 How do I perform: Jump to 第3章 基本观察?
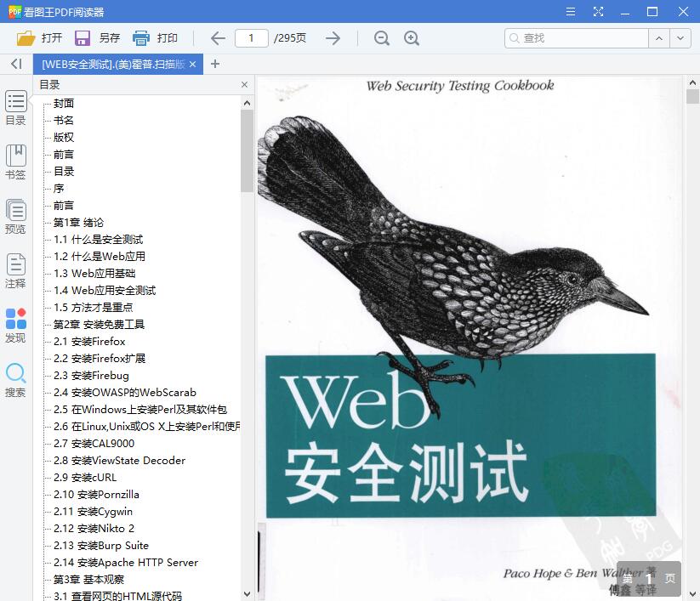pos(88,579)
